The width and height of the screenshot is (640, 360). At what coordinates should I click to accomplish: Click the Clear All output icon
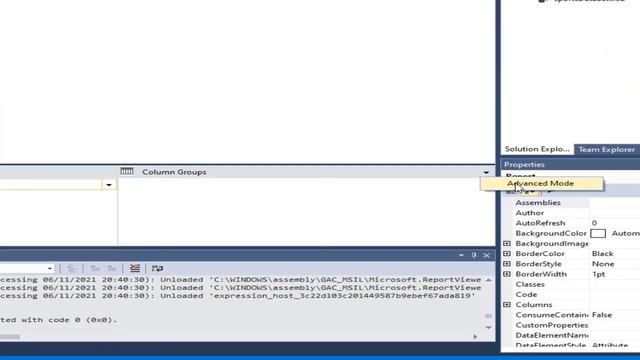coord(134,268)
